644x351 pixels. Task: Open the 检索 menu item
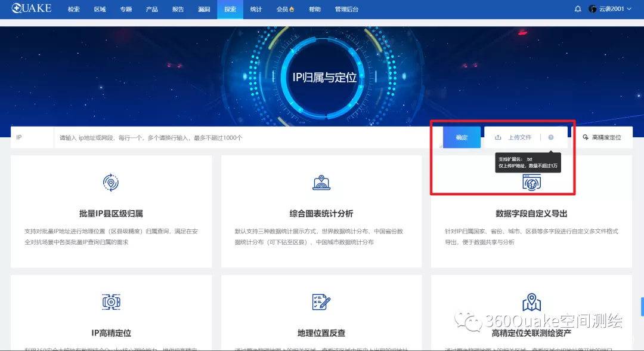tap(73, 10)
